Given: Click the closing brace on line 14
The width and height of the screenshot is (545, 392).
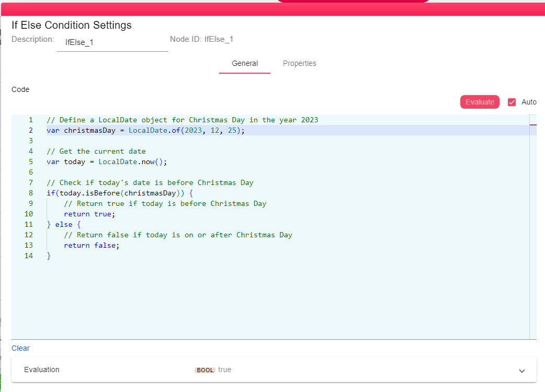Looking at the screenshot, I should (x=49, y=256).
